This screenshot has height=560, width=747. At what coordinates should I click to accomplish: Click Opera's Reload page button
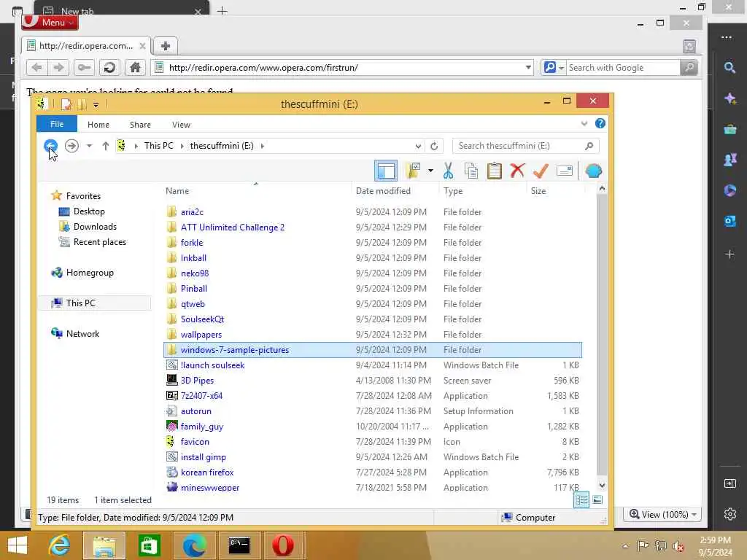pyautogui.click(x=109, y=68)
